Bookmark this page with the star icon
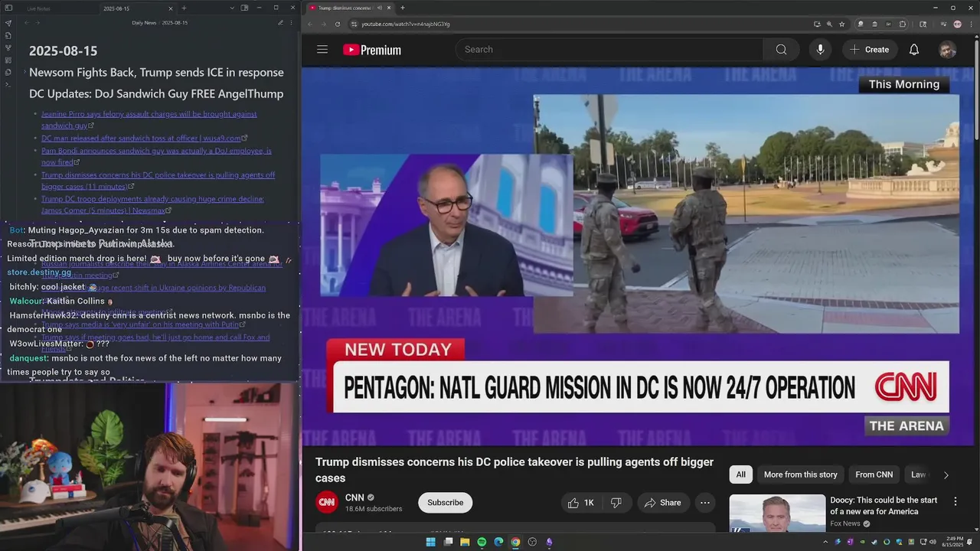Screen dimensions: 980x551 tap(841, 24)
